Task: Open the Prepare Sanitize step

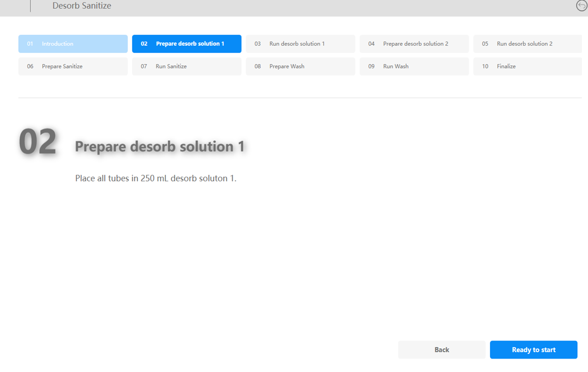Action: point(73,67)
